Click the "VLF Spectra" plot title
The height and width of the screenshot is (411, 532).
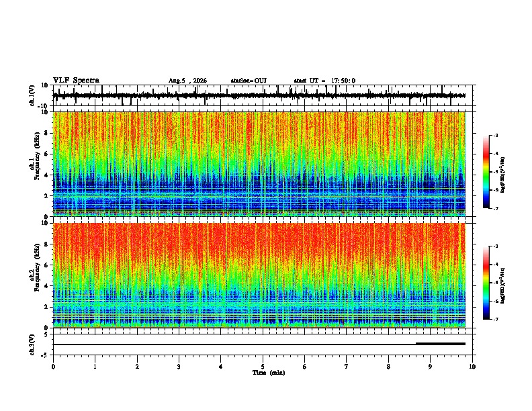click(x=76, y=81)
